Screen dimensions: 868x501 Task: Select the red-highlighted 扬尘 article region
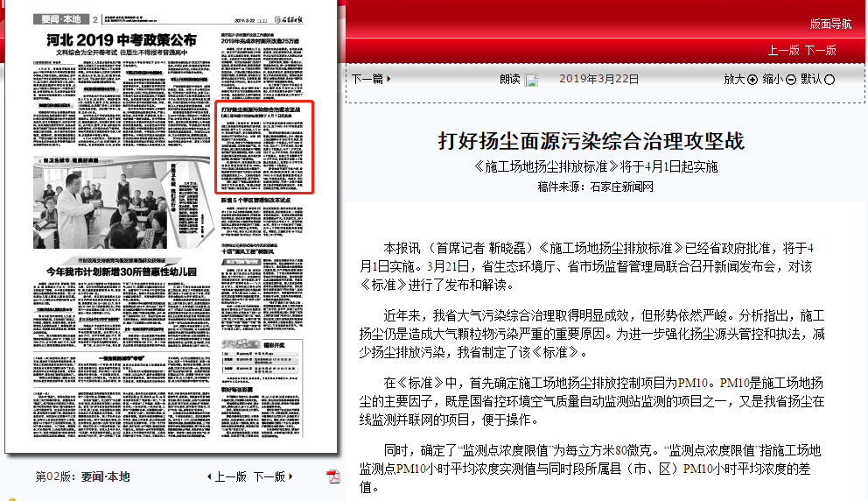point(264,146)
